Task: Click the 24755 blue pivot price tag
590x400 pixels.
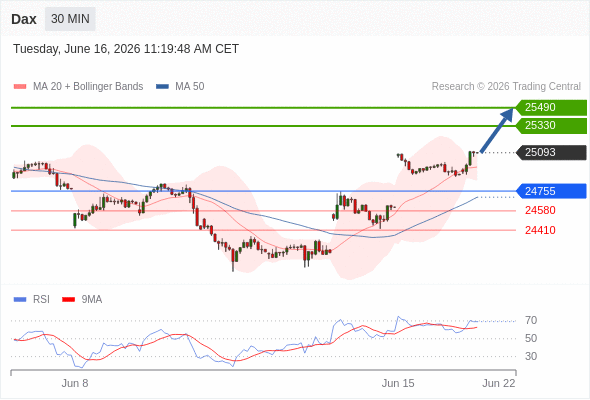Action: [x=551, y=191]
